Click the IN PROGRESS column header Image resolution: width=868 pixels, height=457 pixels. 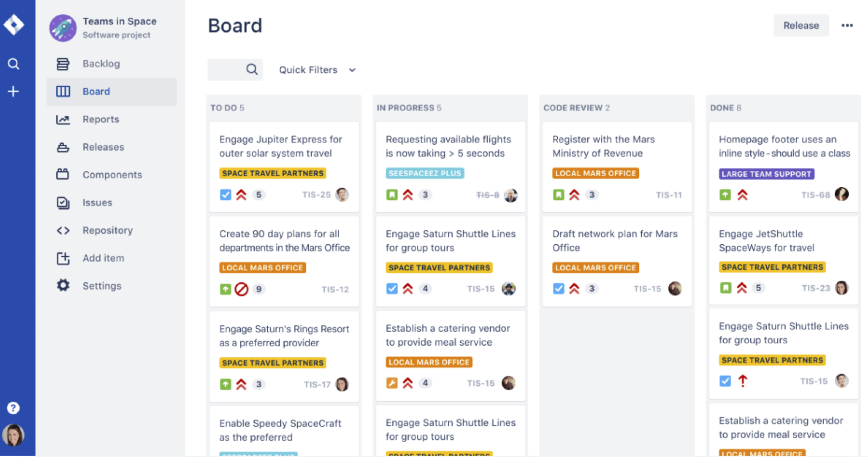click(x=409, y=108)
